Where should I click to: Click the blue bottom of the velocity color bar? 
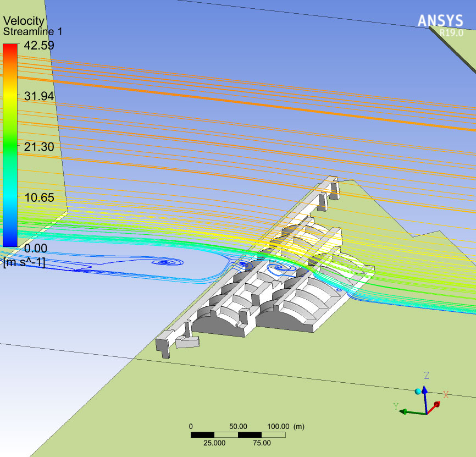pyautogui.click(x=10, y=241)
